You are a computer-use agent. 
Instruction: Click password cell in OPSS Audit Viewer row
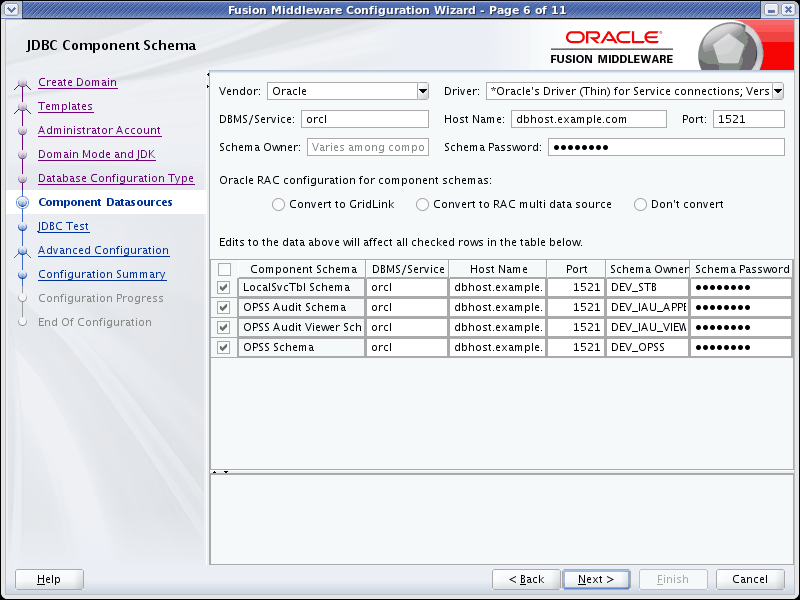click(x=741, y=327)
